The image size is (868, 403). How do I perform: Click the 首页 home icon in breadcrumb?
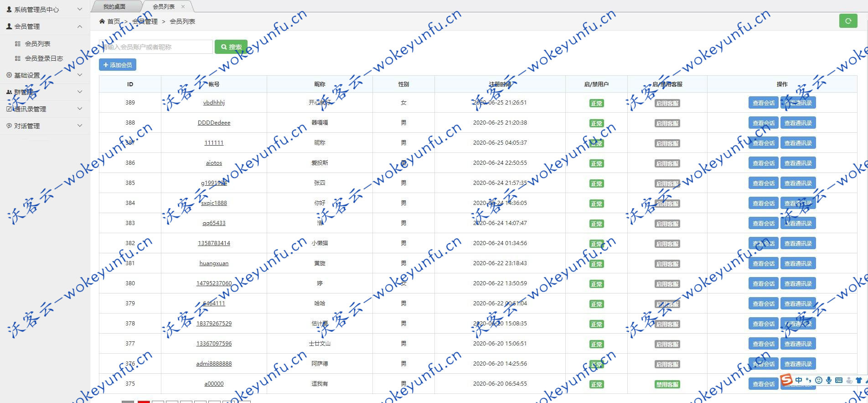point(102,21)
